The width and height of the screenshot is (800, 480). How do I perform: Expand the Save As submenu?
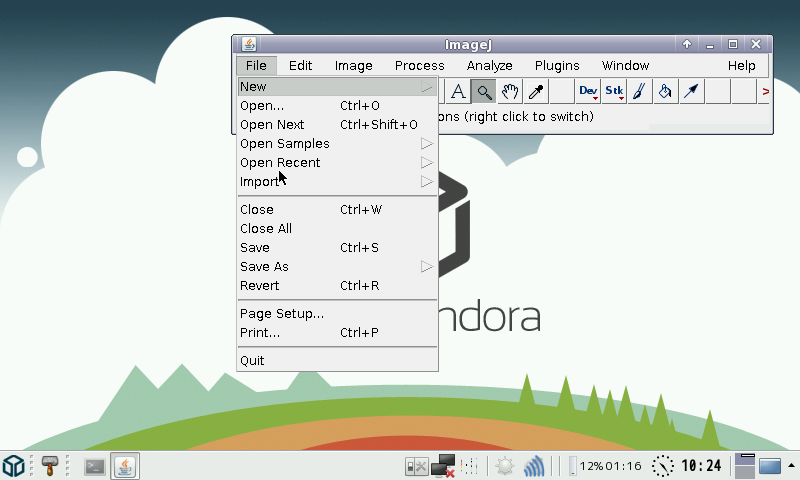point(337,266)
